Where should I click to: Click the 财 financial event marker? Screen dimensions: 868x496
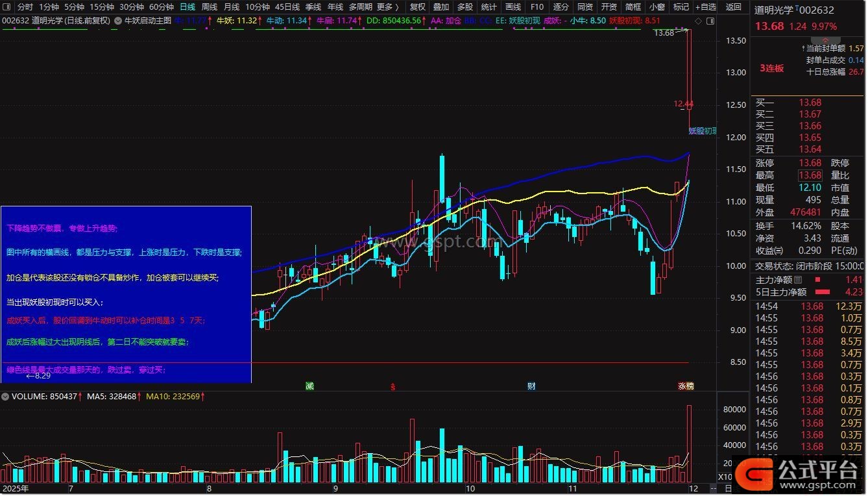click(x=531, y=386)
